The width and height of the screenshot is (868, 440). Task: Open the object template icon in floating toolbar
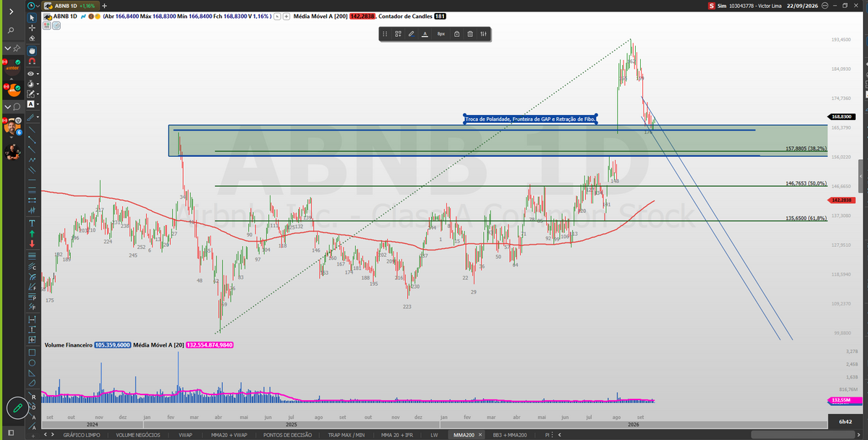pos(398,33)
